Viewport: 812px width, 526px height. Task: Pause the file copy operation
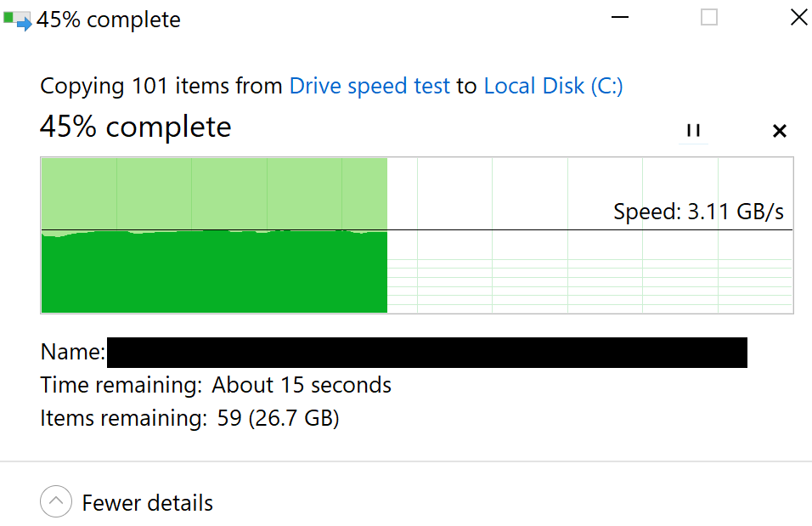coord(693,131)
